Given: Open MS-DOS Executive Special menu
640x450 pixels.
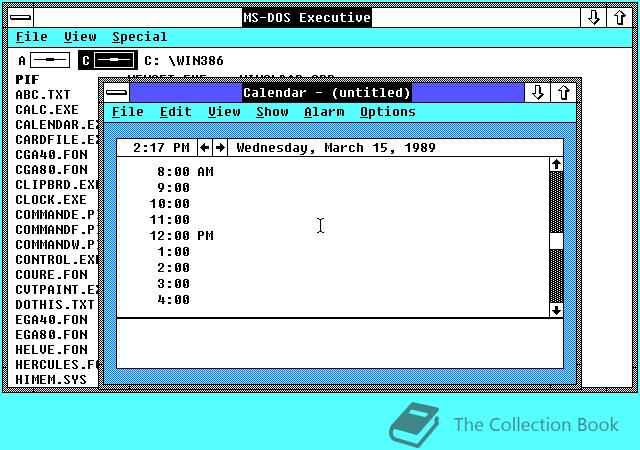Looking at the screenshot, I should click(x=140, y=37).
